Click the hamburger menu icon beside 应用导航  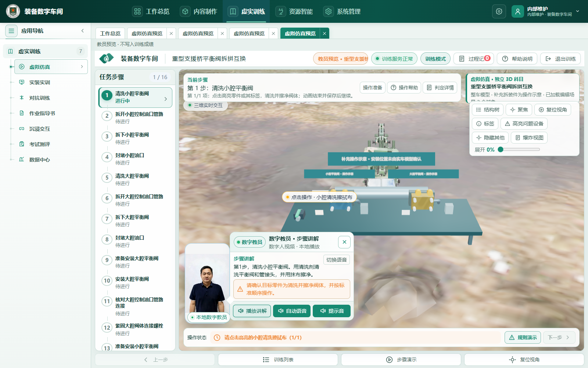click(x=11, y=31)
